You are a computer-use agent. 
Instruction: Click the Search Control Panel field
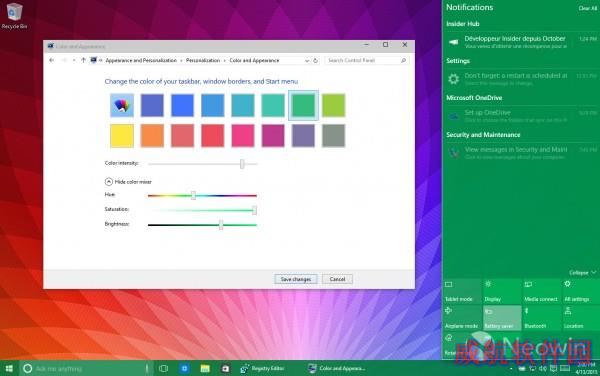pos(366,60)
